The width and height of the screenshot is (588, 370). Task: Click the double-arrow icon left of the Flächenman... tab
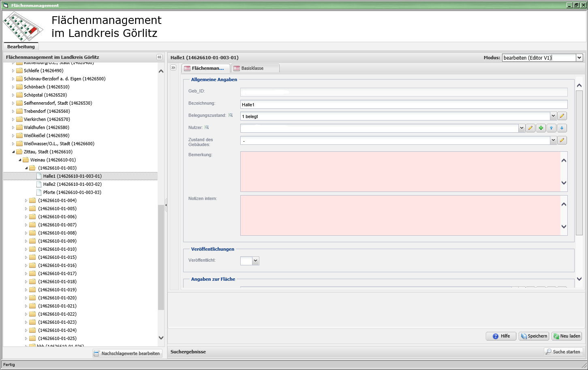(173, 68)
